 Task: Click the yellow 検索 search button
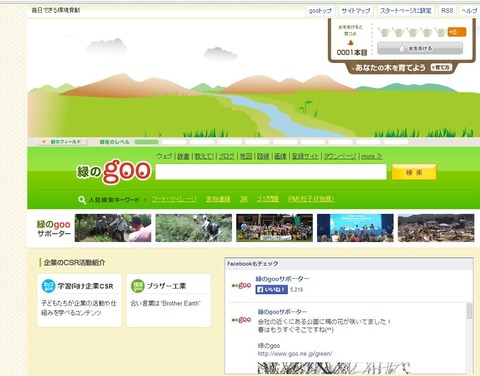pos(414,172)
